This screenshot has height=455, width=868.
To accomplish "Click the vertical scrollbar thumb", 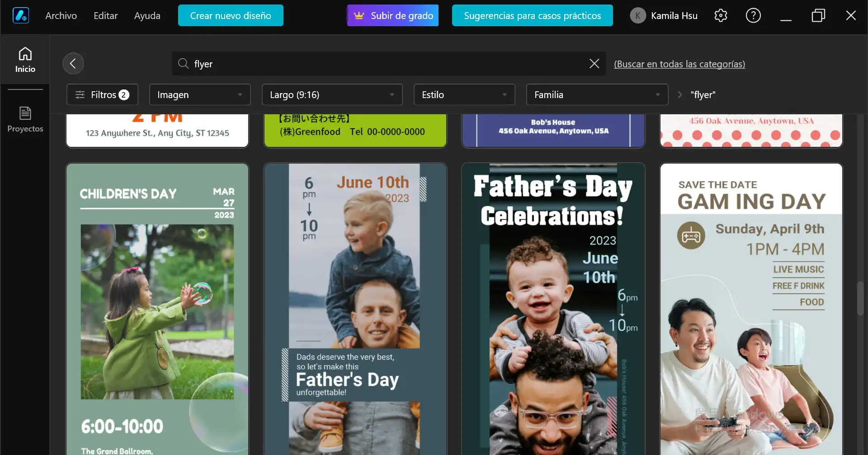I will pos(860,298).
